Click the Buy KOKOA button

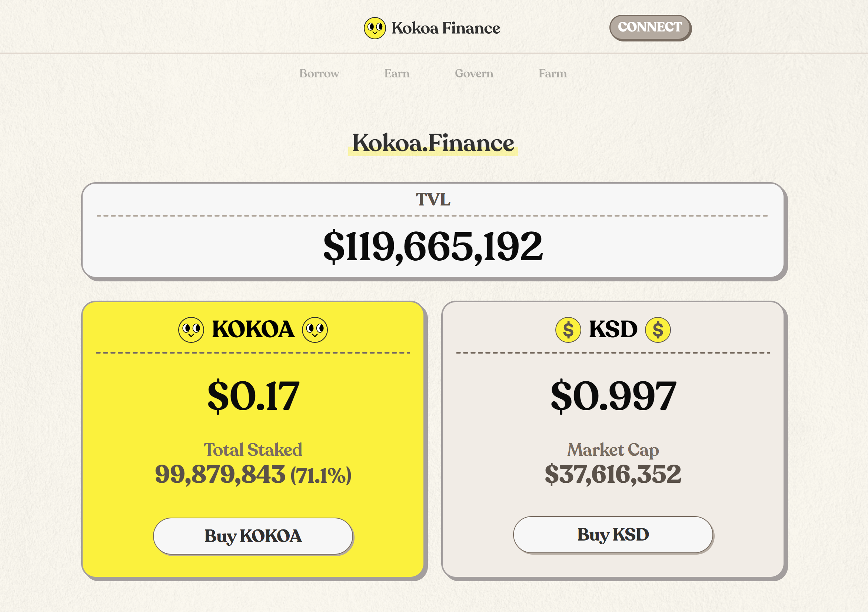click(253, 536)
